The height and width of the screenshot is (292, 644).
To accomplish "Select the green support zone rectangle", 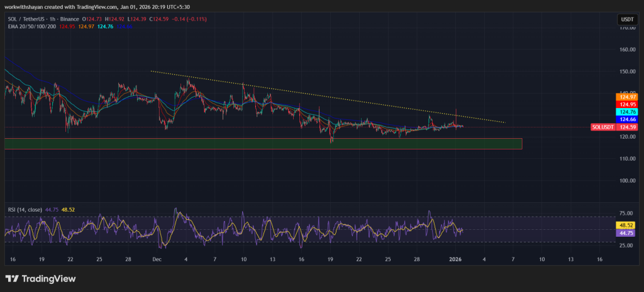I will [x=263, y=144].
